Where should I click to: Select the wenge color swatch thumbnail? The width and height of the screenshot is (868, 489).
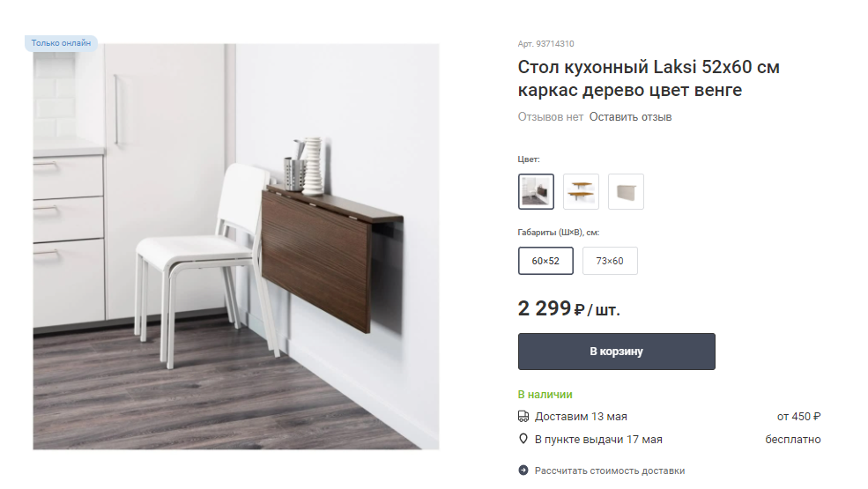[536, 191]
